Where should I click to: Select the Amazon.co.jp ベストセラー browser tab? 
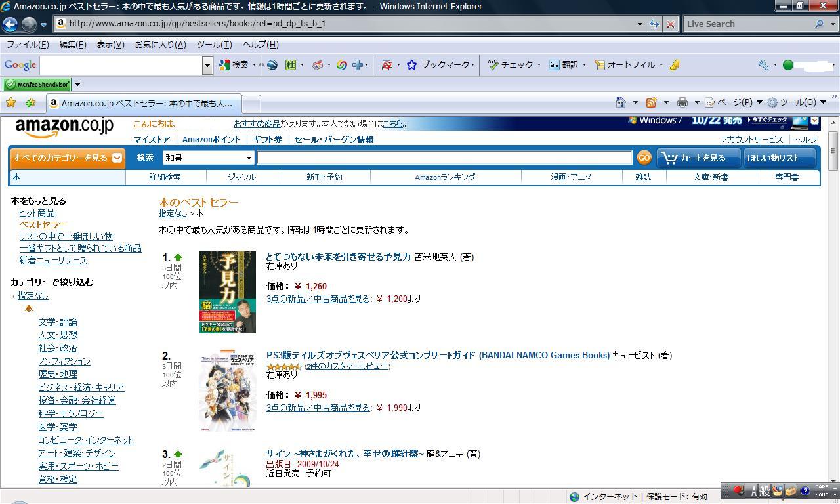coord(144,103)
